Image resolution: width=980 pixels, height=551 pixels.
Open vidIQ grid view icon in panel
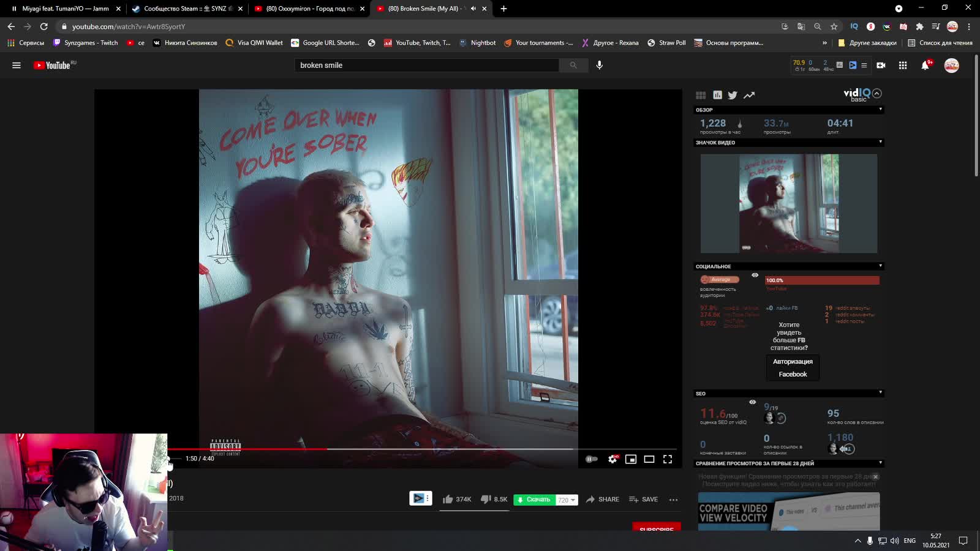tap(701, 95)
